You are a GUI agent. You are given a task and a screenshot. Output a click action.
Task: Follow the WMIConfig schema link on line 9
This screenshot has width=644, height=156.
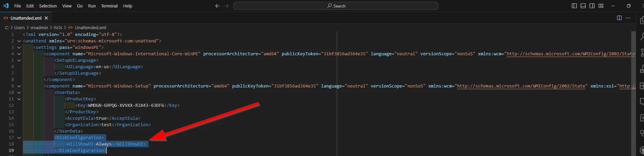pyautogui.click(x=521, y=86)
